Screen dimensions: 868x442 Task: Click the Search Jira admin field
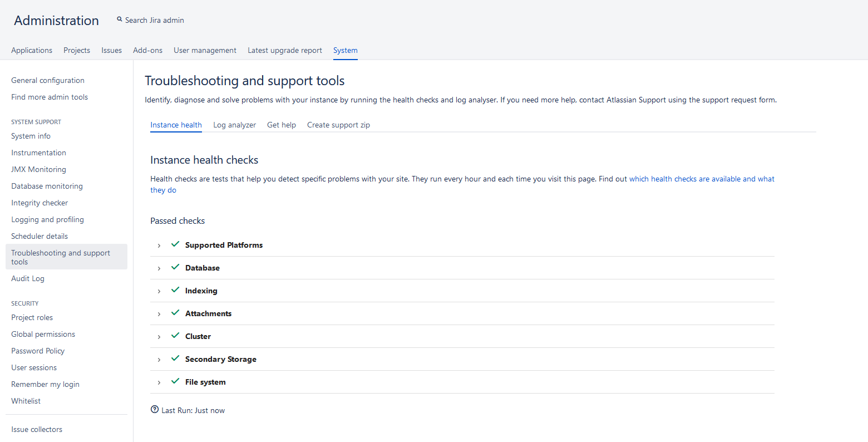155,21
